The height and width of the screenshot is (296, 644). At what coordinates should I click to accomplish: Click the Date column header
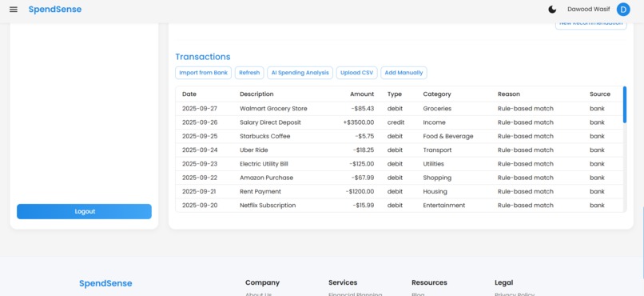(x=189, y=94)
